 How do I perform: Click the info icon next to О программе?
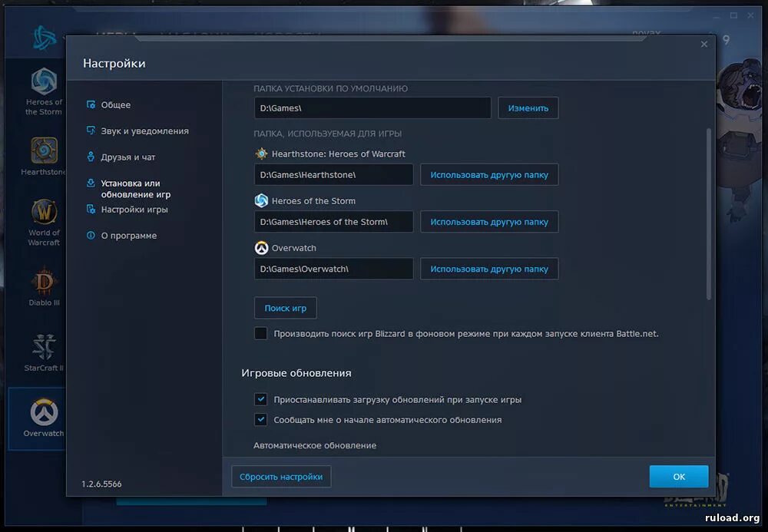click(x=91, y=236)
